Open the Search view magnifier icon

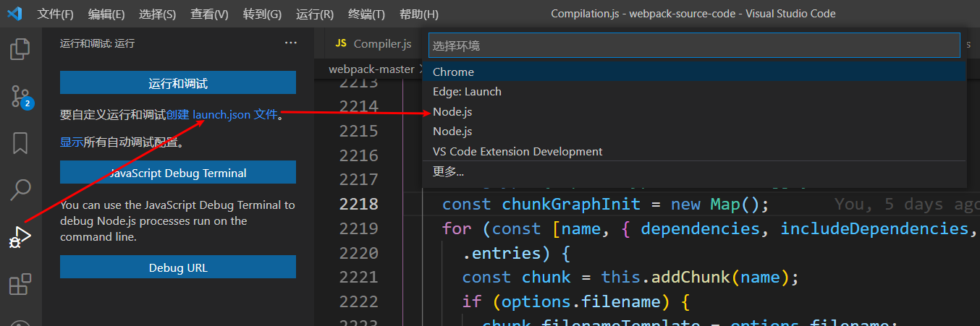[20, 190]
